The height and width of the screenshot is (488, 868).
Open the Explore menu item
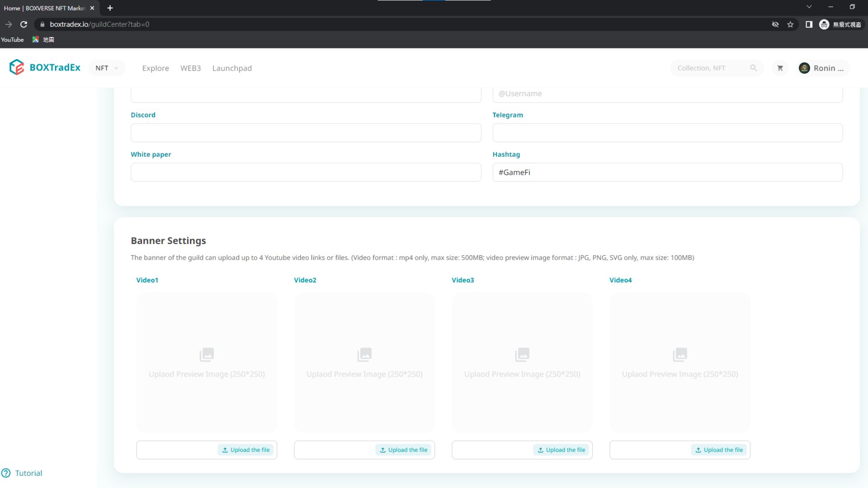[155, 68]
